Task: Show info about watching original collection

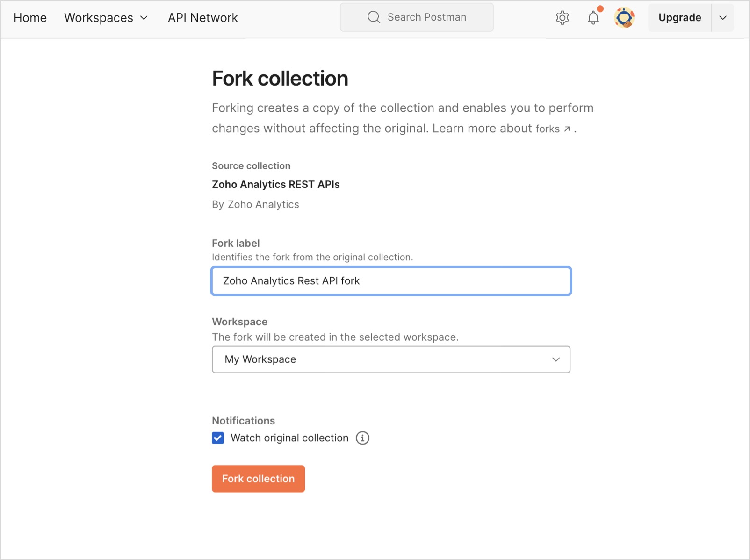Action: click(362, 438)
